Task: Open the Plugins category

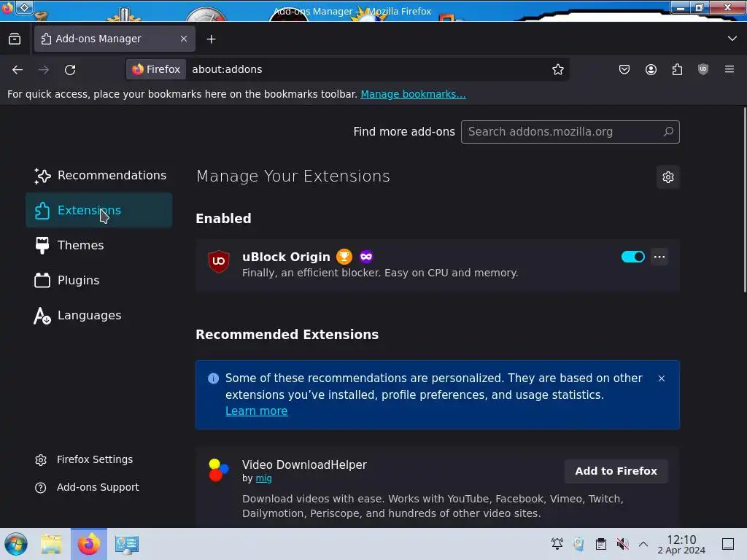Action: coord(99,280)
